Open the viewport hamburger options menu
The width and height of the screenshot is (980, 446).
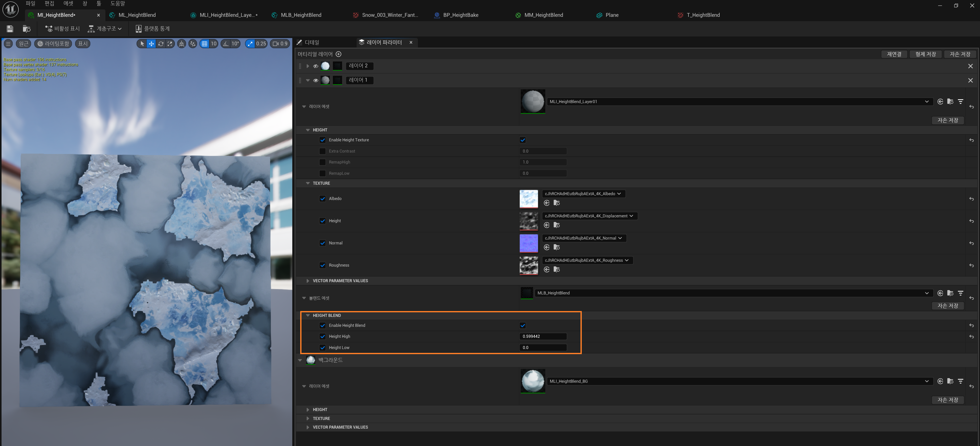pos(8,44)
